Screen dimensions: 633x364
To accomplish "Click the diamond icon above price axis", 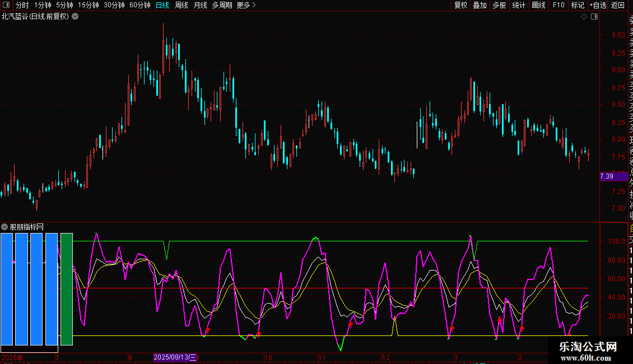I will 584,17.
